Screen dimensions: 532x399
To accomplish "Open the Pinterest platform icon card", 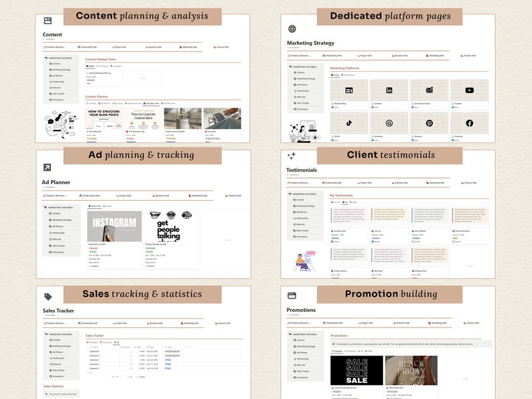I will 429,123.
